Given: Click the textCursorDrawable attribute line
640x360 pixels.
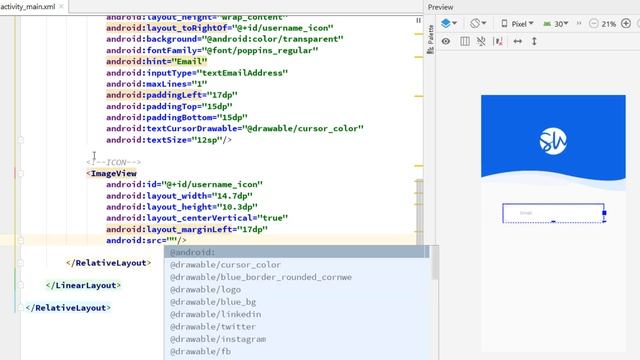Looking at the screenshot, I should coord(235,129).
